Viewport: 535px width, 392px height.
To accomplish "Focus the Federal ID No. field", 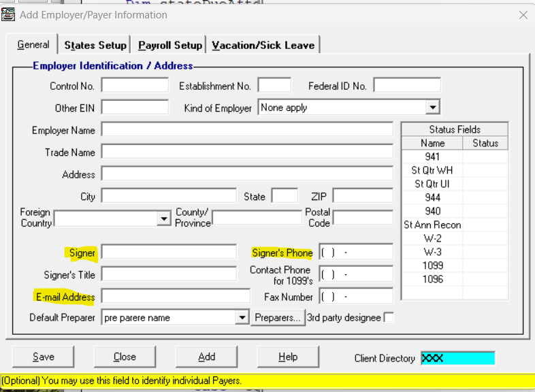I will (x=407, y=85).
